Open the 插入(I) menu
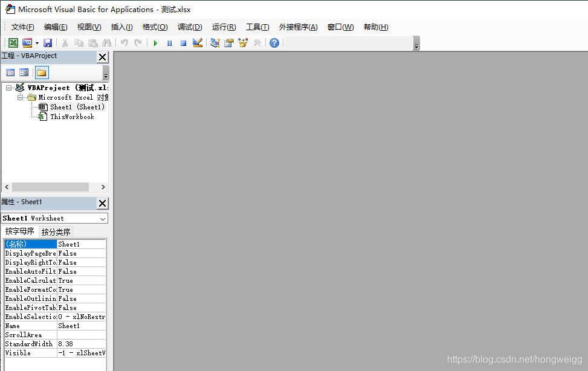 pyautogui.click(x=122, y=27)
